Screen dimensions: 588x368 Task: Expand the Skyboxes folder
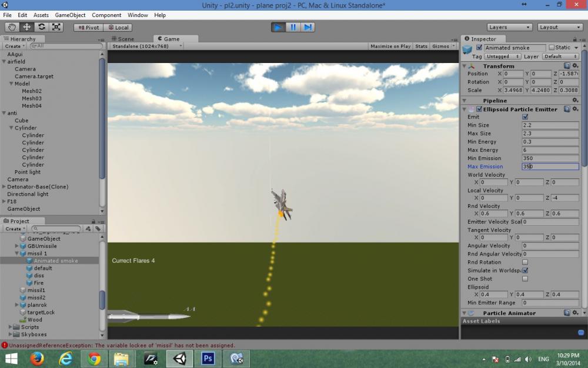point(10,334)
